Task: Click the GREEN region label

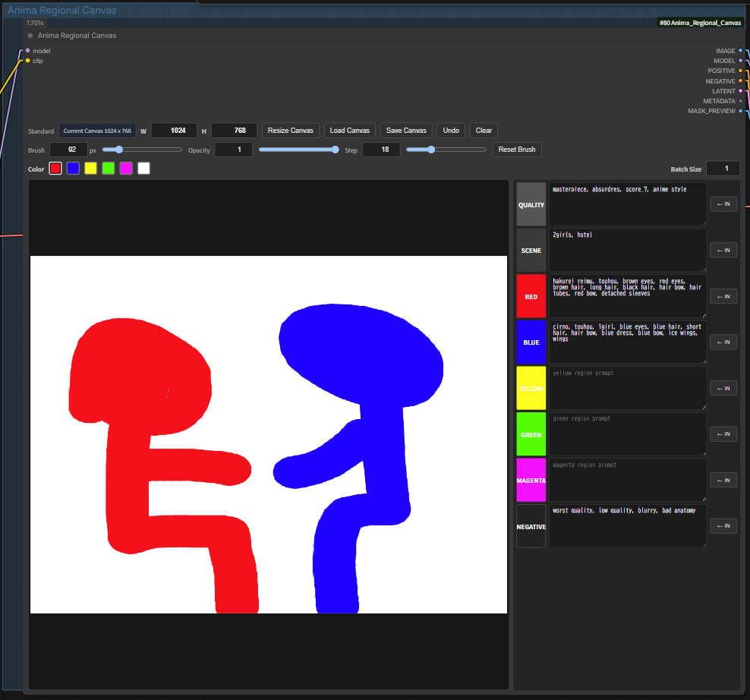Action: pyautogui.click(x=531, y=434)
